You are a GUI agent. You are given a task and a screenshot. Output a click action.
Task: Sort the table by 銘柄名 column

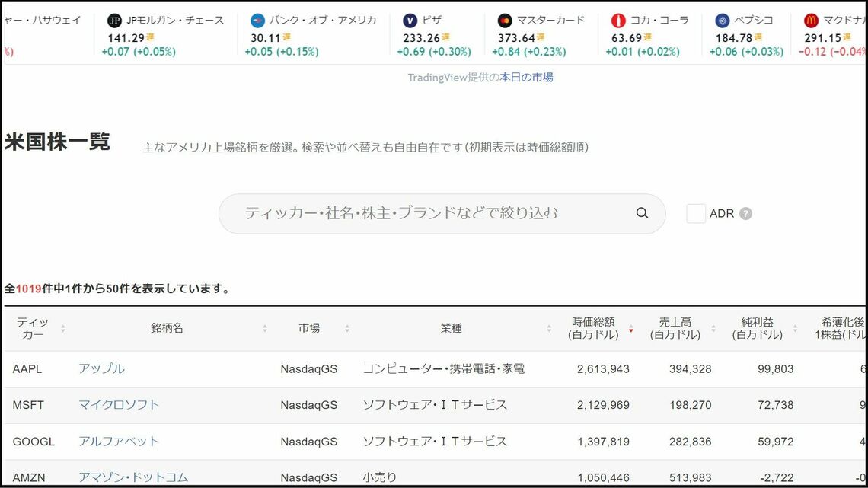tap(266, 327)
